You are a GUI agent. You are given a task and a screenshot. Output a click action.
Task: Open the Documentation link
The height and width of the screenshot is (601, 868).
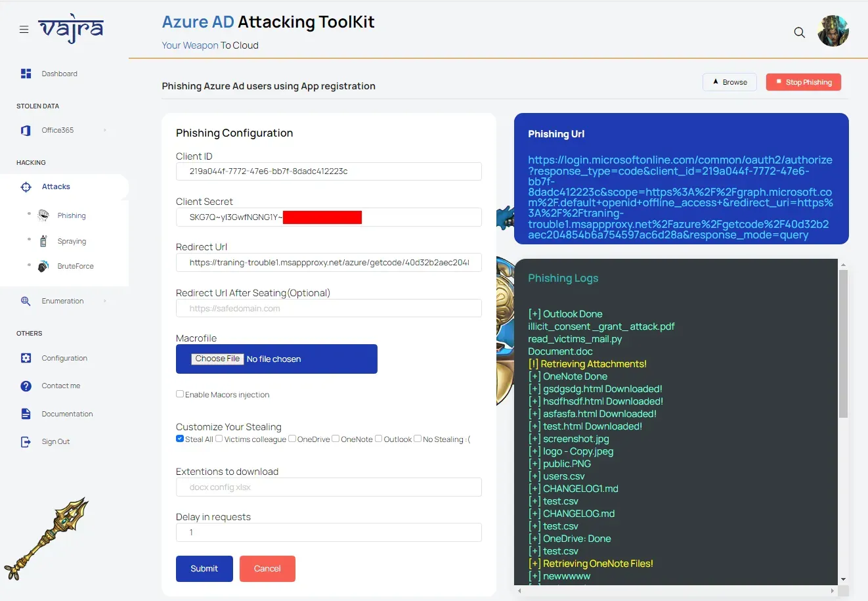(67, 414)
